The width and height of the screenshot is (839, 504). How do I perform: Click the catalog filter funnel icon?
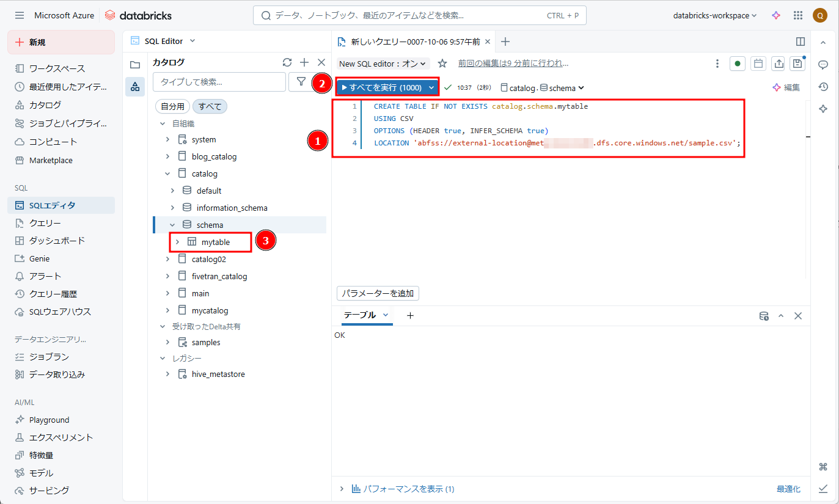pyautogui.click(x=301, y=81)
